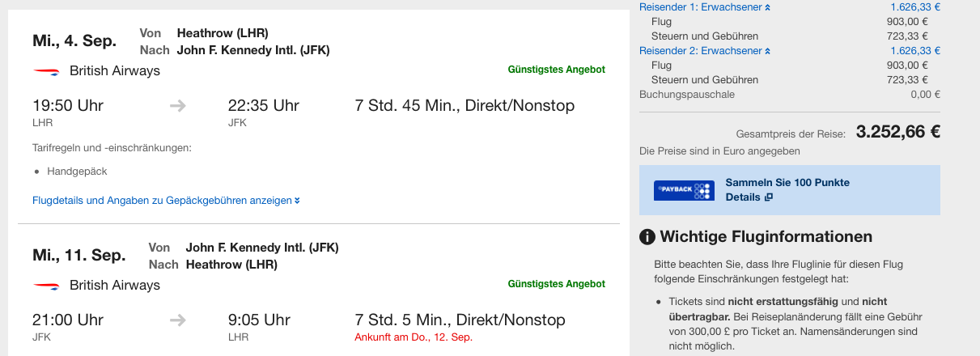The height and width of the screenshot is (356, 980).
Task: Click the Mi., 4. Sep. date heading
Action: [x=74, y=40]
